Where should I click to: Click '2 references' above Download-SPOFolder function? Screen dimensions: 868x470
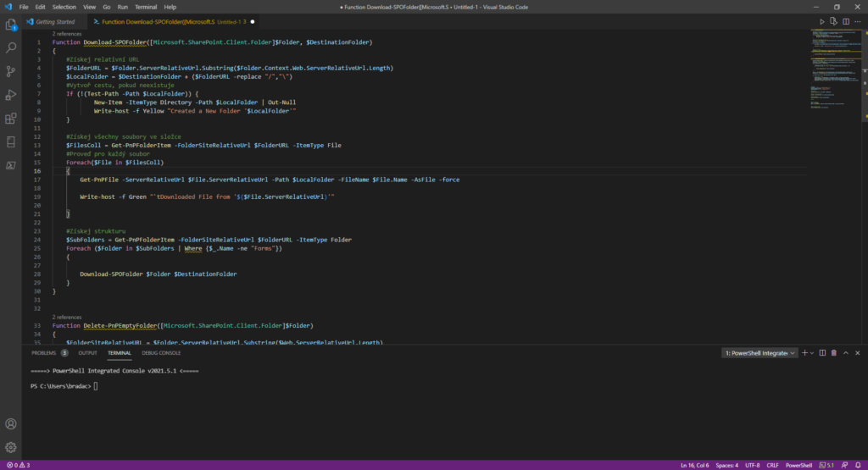66,34
